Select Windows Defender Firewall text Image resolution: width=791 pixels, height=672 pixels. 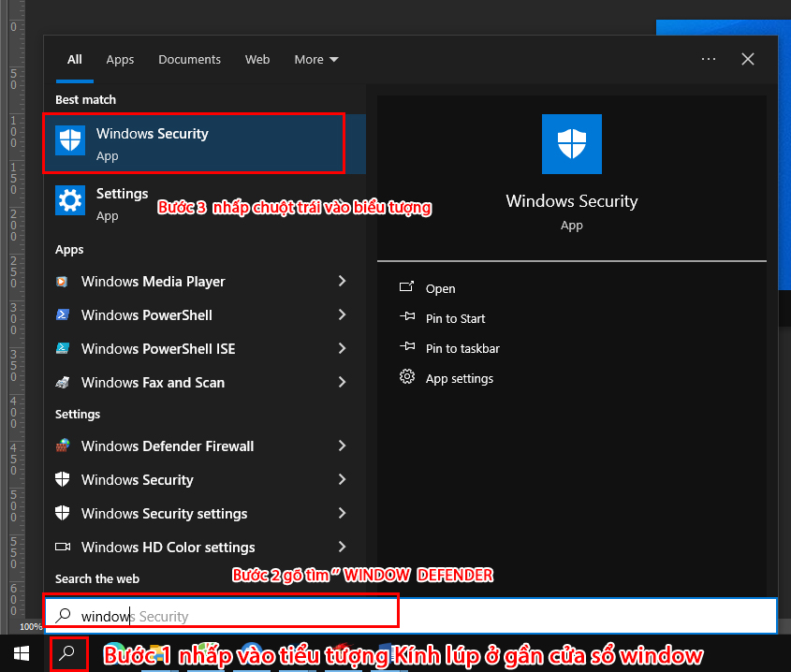pyautogui.click(x=168, y=446)
